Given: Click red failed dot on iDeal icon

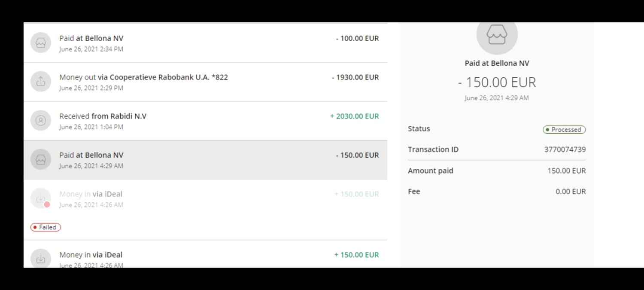Looking at the screenshot, I should pyautogui.click(x=47, y=205).
